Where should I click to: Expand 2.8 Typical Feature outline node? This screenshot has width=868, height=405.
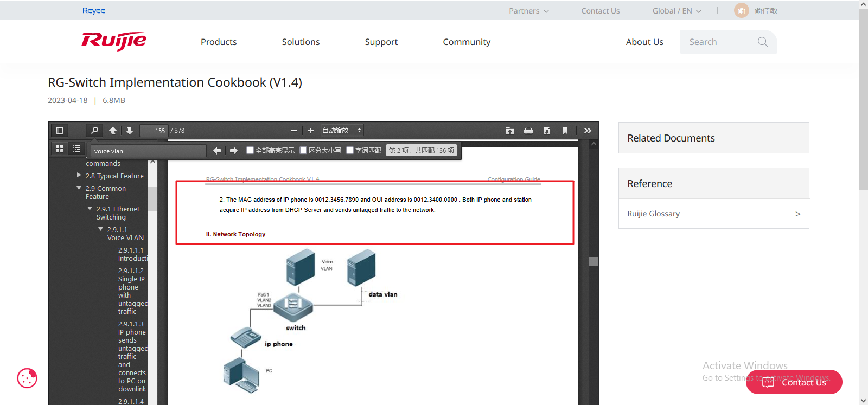79,175
